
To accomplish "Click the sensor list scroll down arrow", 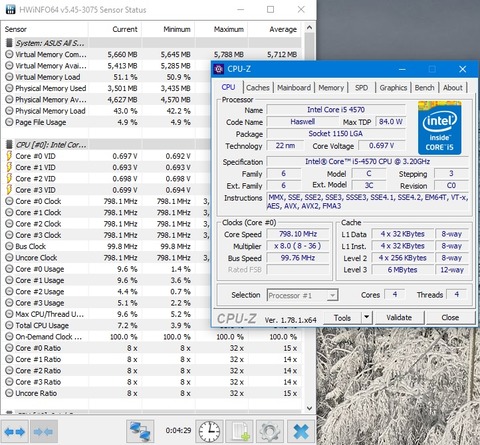I will point(309,408).
